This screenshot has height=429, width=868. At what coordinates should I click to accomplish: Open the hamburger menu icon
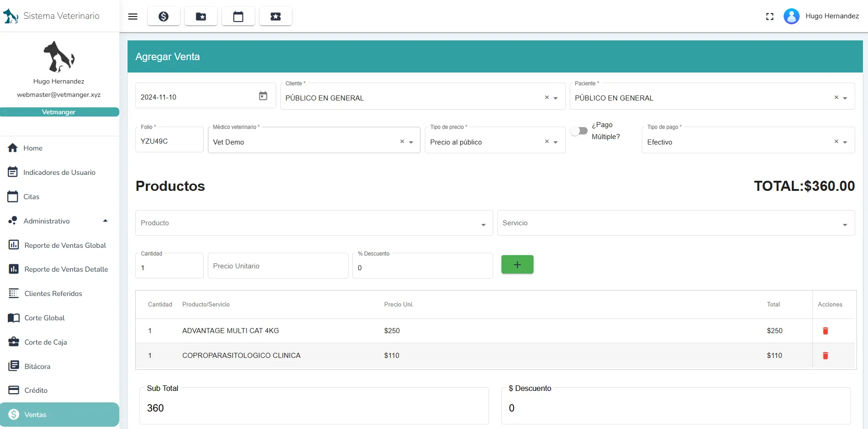(x=133, y=17)
